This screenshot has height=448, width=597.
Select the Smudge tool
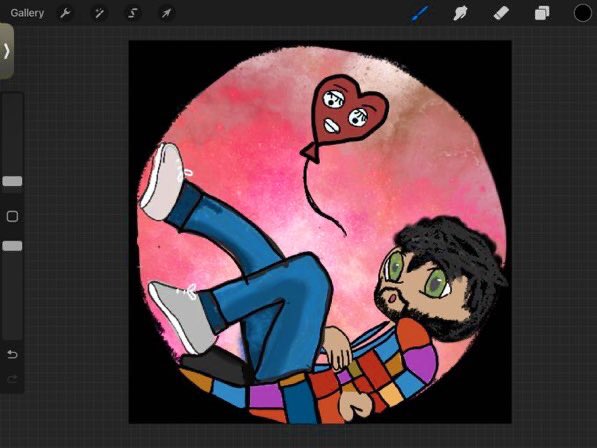[x=460, y=14]
